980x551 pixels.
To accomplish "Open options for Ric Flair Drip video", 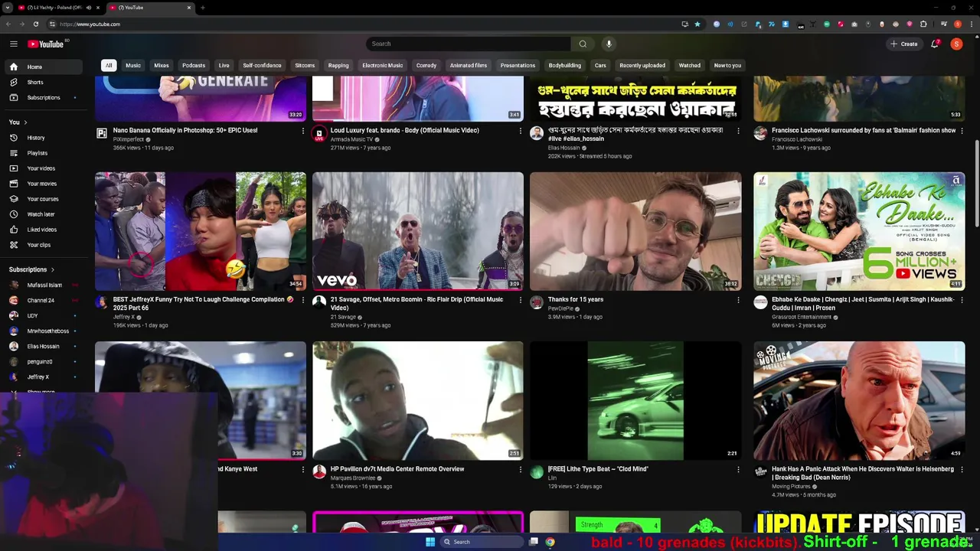I will 521,300.
